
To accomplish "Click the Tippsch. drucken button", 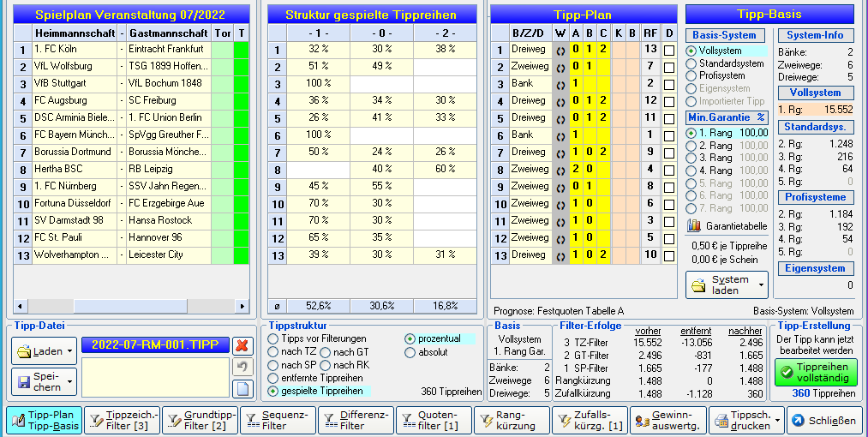I will coord(747,421).
